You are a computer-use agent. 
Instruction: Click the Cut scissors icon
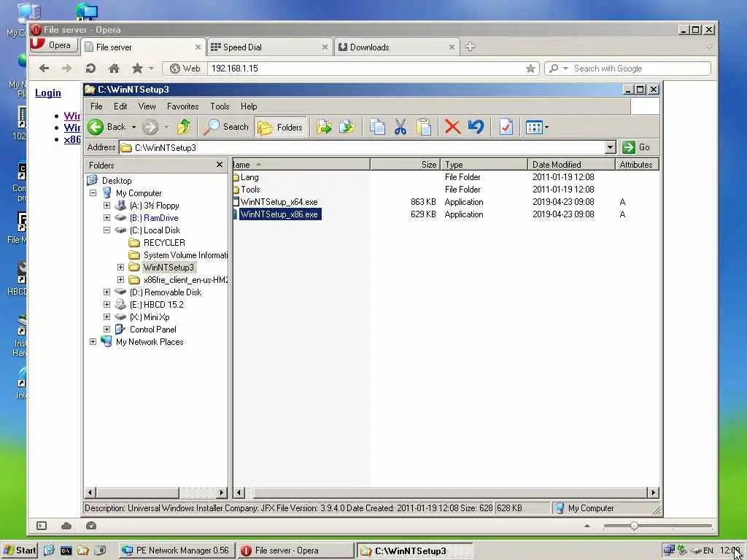point(400,127)
